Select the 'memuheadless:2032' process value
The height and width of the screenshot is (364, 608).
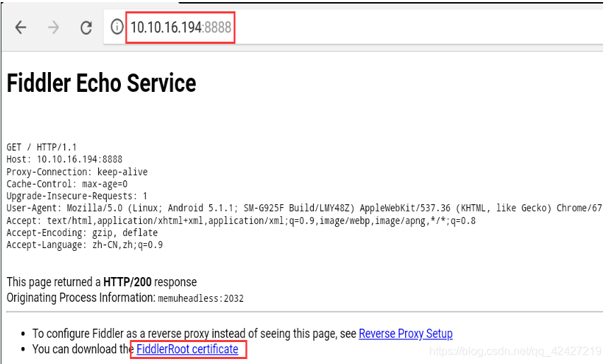point(201,298)
